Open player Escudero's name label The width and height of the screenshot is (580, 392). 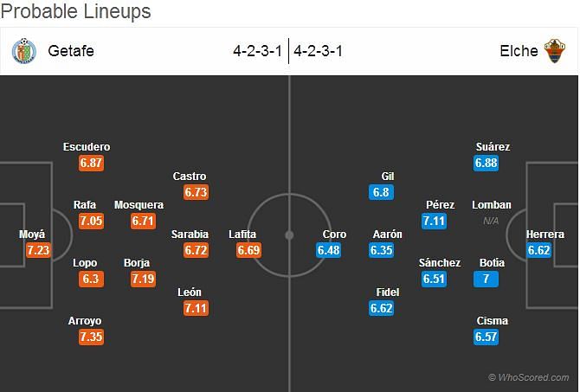[87, 147]
